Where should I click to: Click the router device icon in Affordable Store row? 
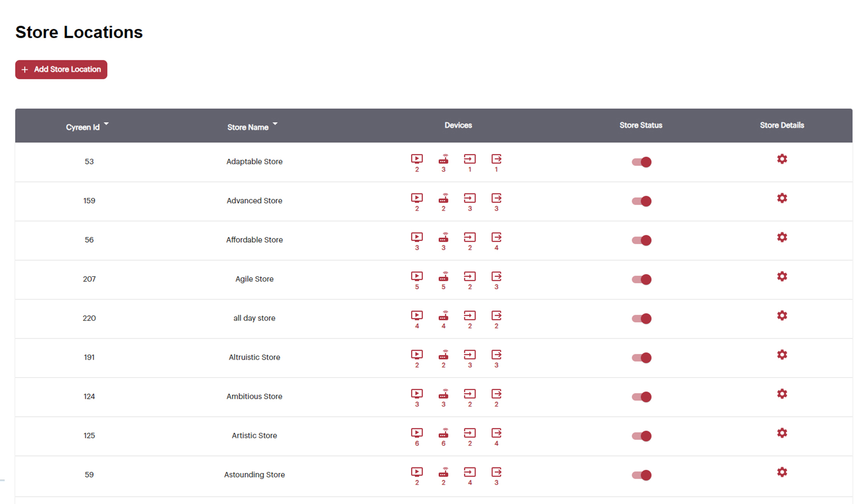pos(443,237)
